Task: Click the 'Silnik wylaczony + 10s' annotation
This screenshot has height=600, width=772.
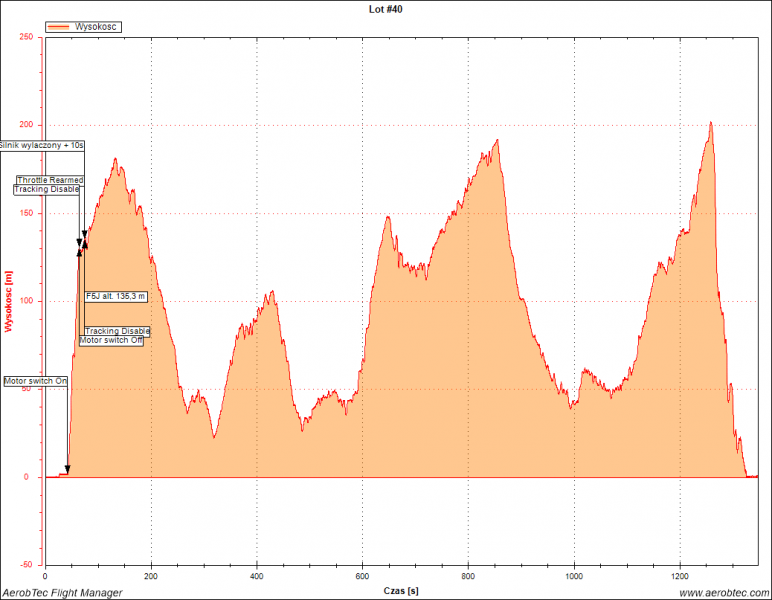Action: click(42, 145)
